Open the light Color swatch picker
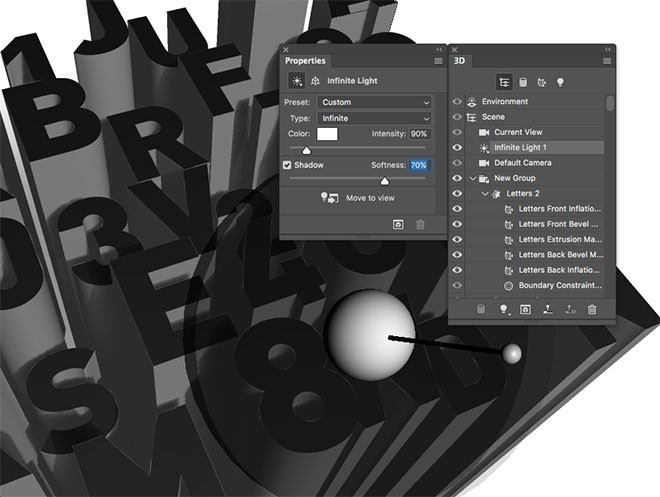Viewport: 660px width, 497px height. click(328, 133)
